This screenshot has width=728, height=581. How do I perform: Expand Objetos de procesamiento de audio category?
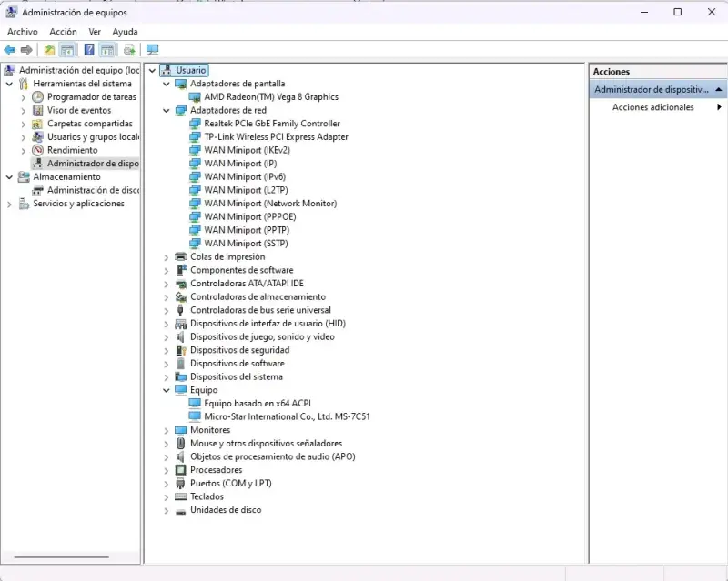(167, 457)
